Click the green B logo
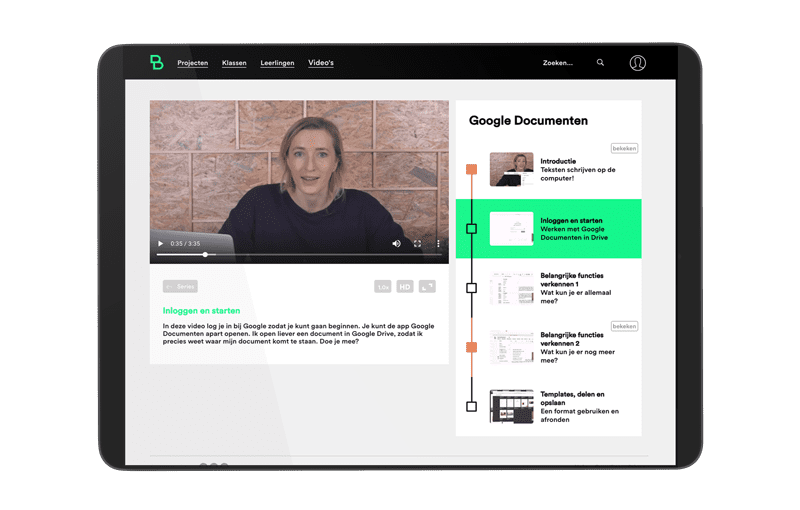The width and height of the screenshot is (800, 510). point(156,63)
